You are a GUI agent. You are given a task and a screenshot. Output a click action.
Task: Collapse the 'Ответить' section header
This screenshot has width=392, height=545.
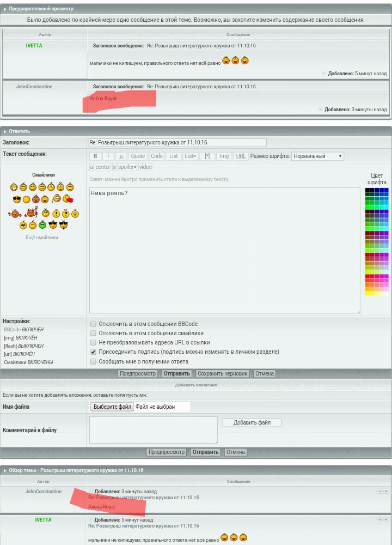point(19,131)
